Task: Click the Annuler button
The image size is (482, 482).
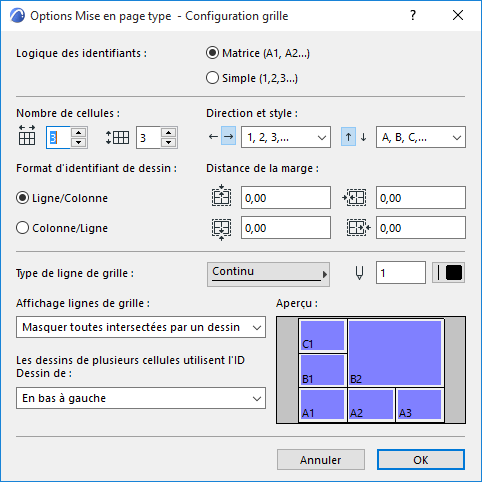Action: 321,460
